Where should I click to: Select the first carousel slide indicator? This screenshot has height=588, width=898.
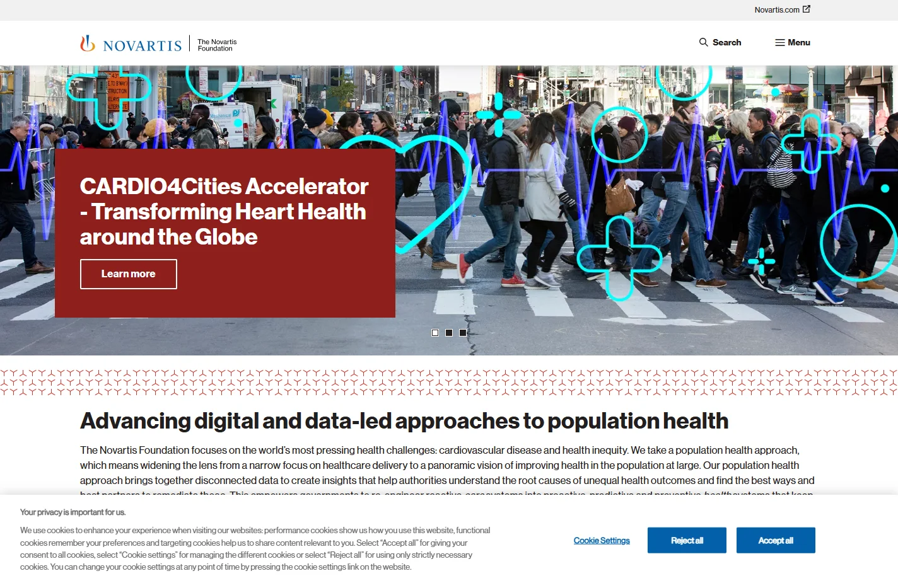click(435, 333)
